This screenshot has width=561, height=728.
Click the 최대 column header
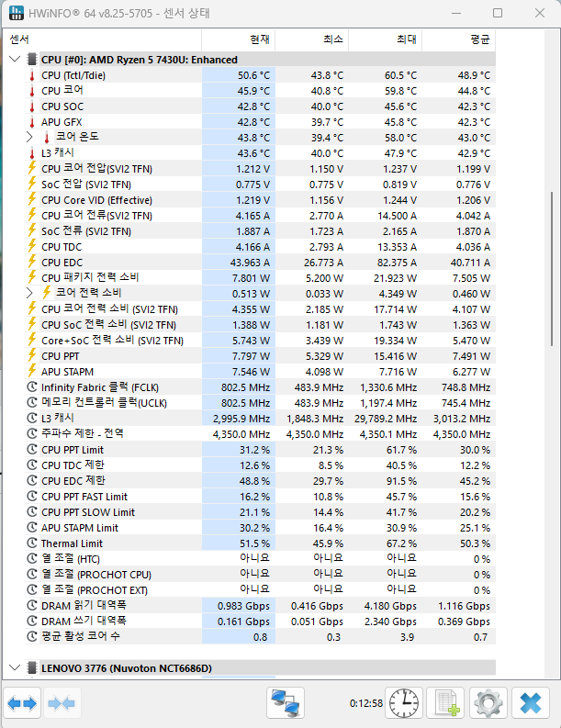[385, 39]
